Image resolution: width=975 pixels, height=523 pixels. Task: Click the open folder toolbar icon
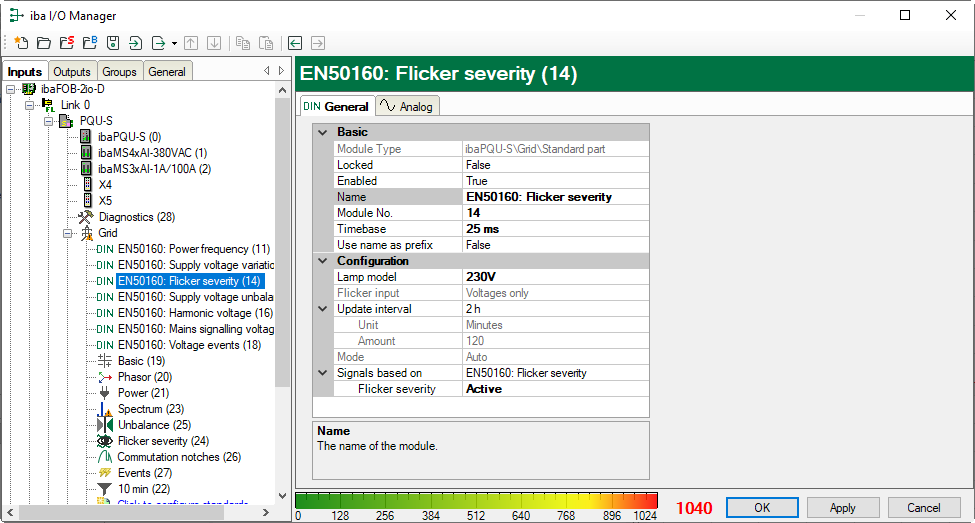[x=44, y=43]
